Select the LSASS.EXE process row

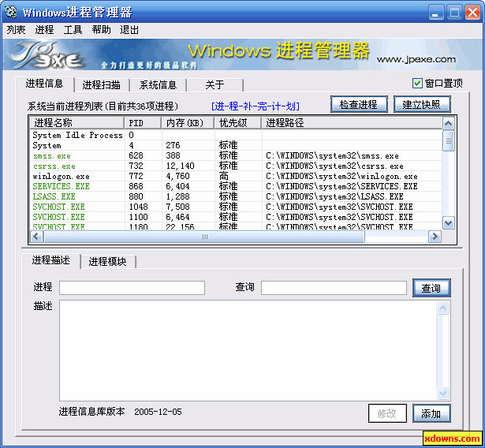point(236,196)
